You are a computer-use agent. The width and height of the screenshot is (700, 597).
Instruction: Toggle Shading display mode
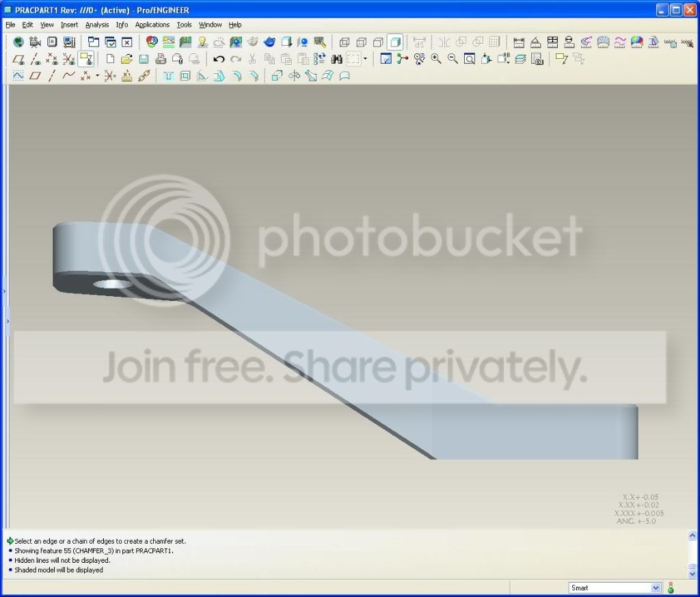(x=395, y=42)
